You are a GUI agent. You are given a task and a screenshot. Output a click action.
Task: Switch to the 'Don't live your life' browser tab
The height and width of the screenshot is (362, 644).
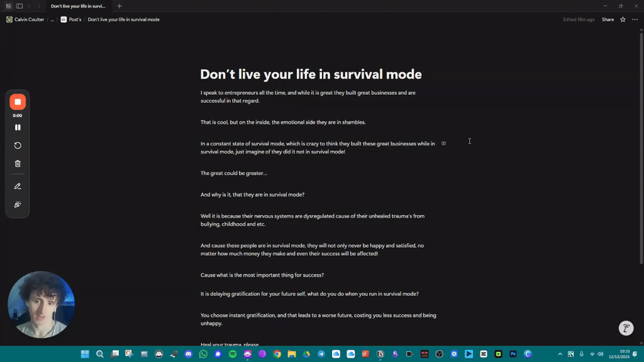click(79, 5)
